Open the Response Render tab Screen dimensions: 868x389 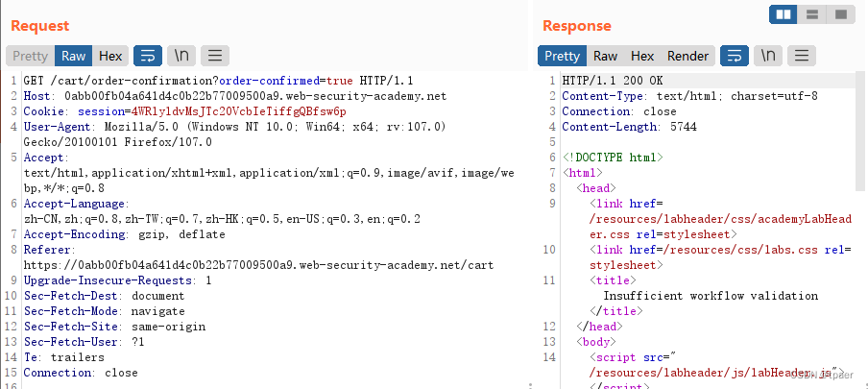[687, 56]
